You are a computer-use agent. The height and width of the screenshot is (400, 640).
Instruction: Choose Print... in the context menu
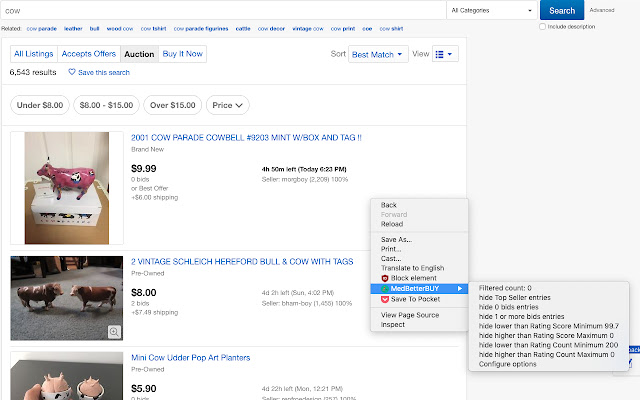click(x=419, y=249)
